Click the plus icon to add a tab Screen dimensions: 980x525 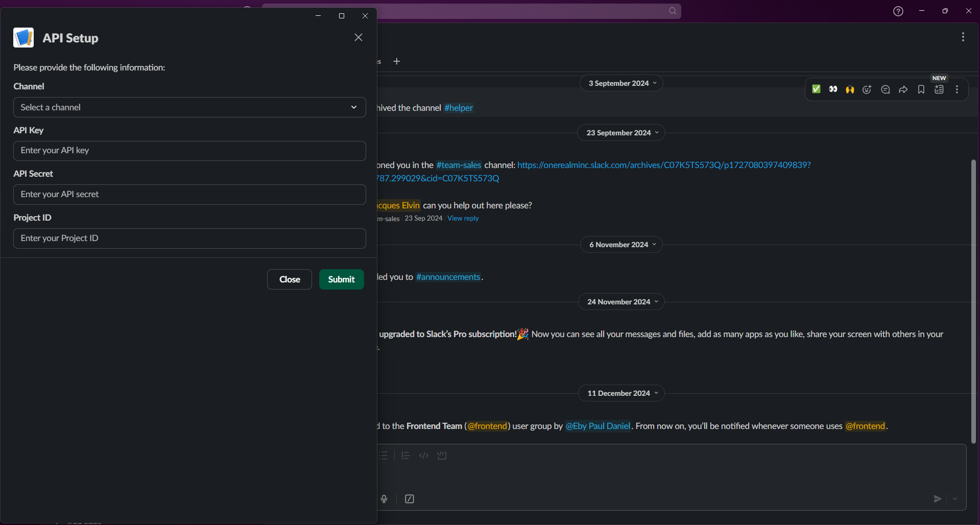point(397,61)
